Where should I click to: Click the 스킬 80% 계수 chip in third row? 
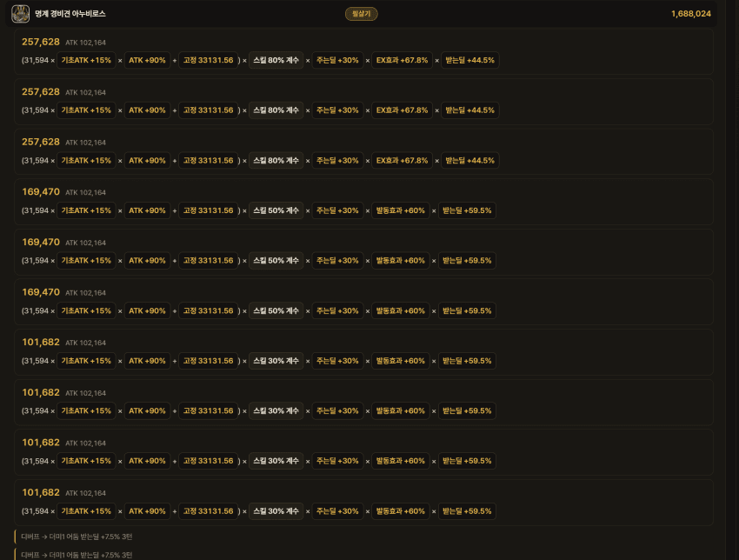point(276,161)
